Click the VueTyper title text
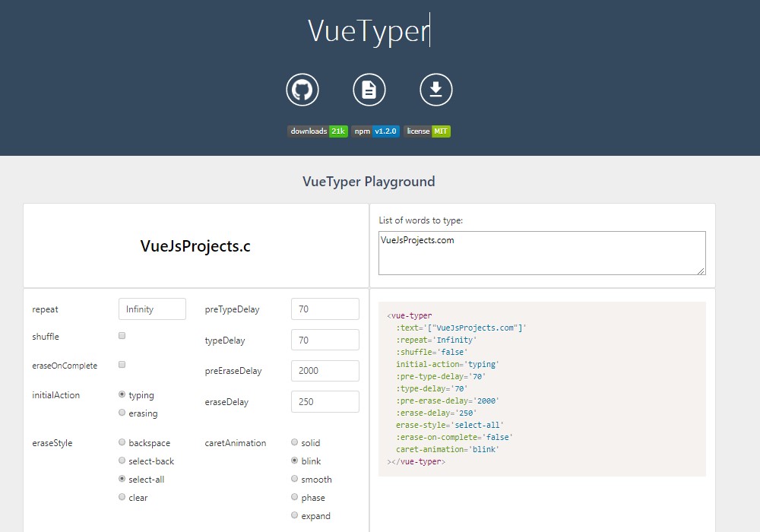 pos(369,31)
